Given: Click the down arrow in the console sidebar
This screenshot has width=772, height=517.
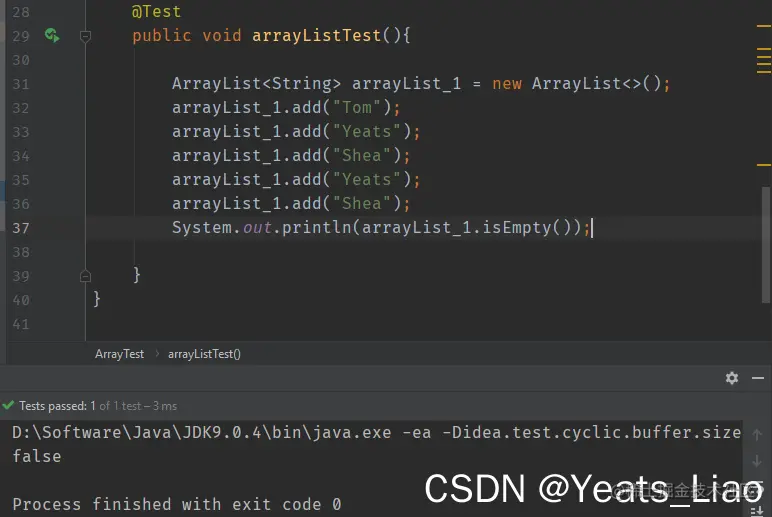Looking at the screenshot, I should click(757, 461).
